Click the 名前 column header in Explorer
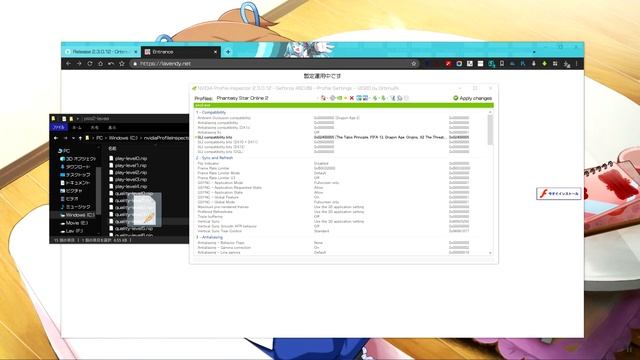The image size is (640, 360). tap(113, 149)
